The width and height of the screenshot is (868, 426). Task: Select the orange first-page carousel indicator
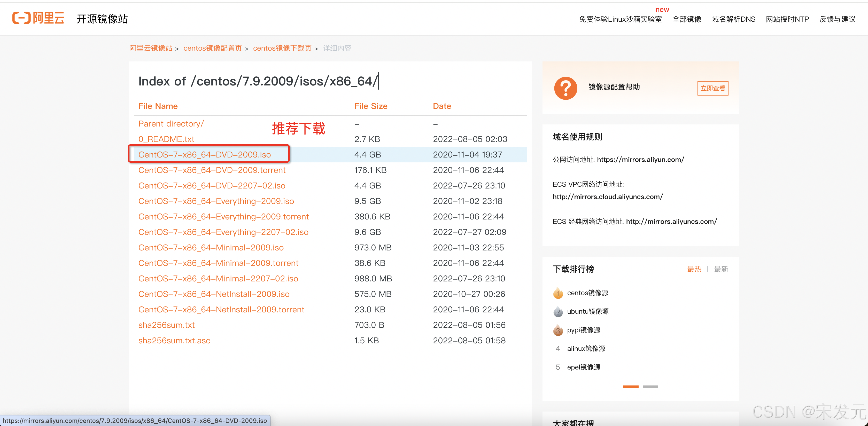point(630,386)
